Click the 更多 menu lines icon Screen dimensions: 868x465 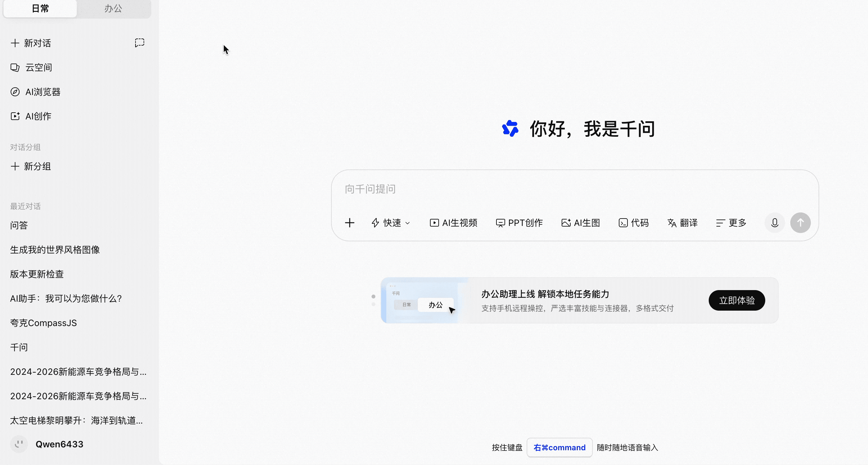720,223
